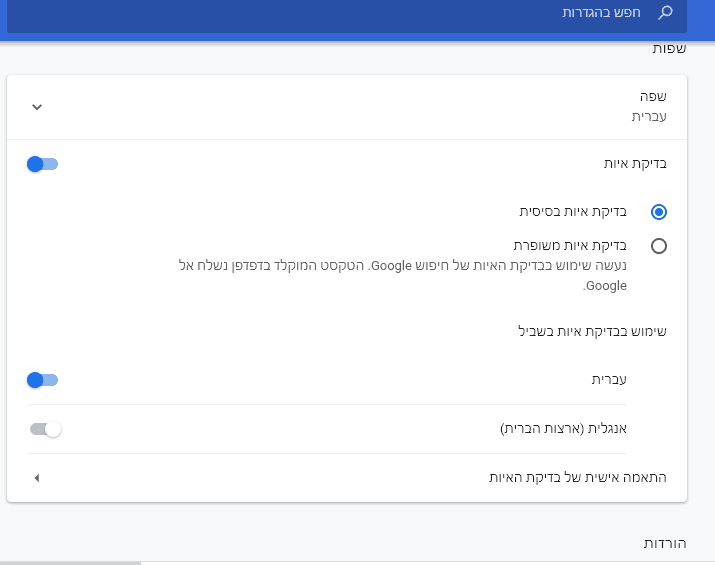Select the 'בדיקת איות בסיסית' radio button

[658, 212]
